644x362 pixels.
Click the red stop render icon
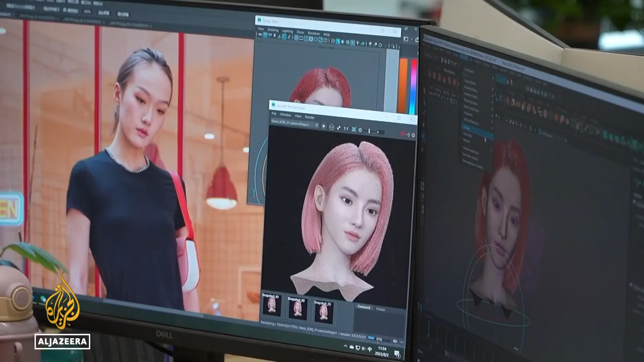click(403, 134)
